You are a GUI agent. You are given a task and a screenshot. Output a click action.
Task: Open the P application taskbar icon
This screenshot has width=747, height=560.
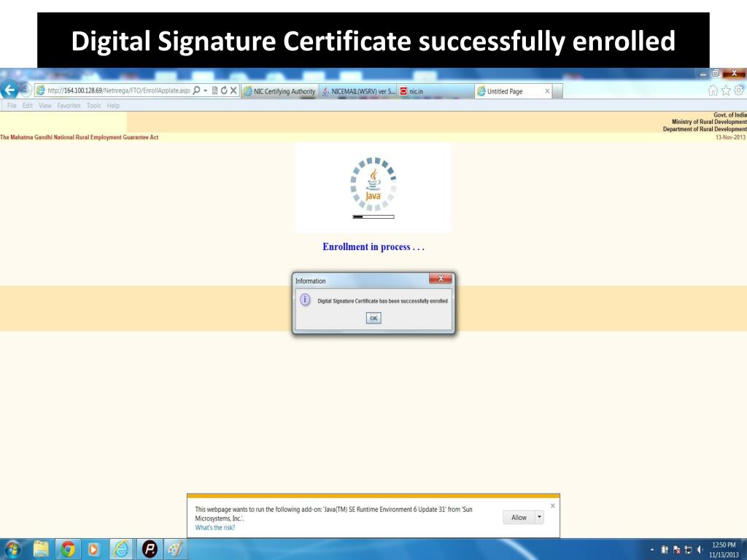point(150,550)
